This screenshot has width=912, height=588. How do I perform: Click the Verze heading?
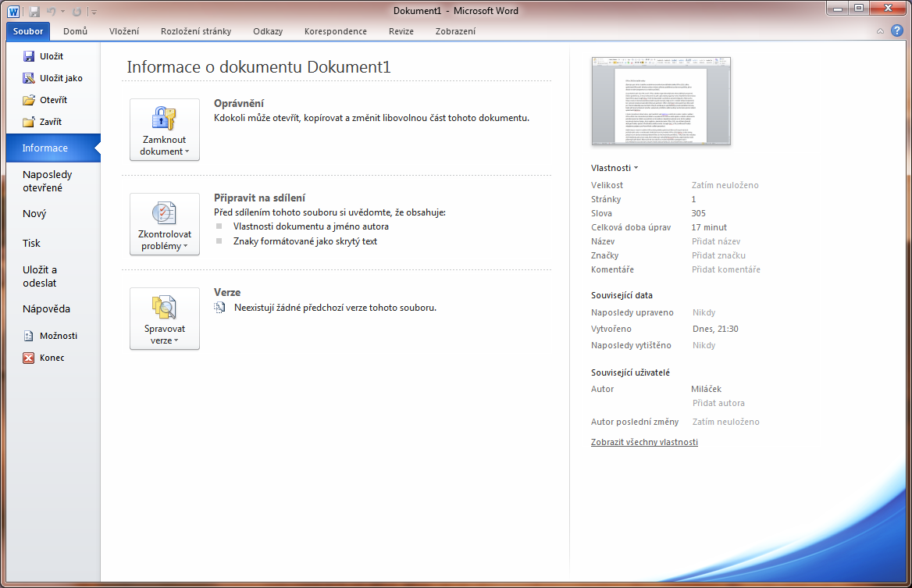pos(227,293)
